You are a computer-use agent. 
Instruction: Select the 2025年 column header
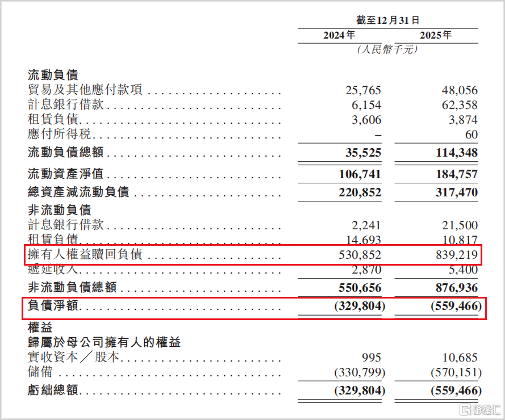pos(436,35)
